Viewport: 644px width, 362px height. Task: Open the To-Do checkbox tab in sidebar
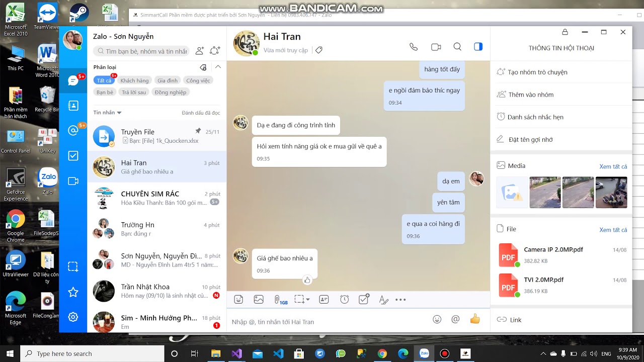73,156
